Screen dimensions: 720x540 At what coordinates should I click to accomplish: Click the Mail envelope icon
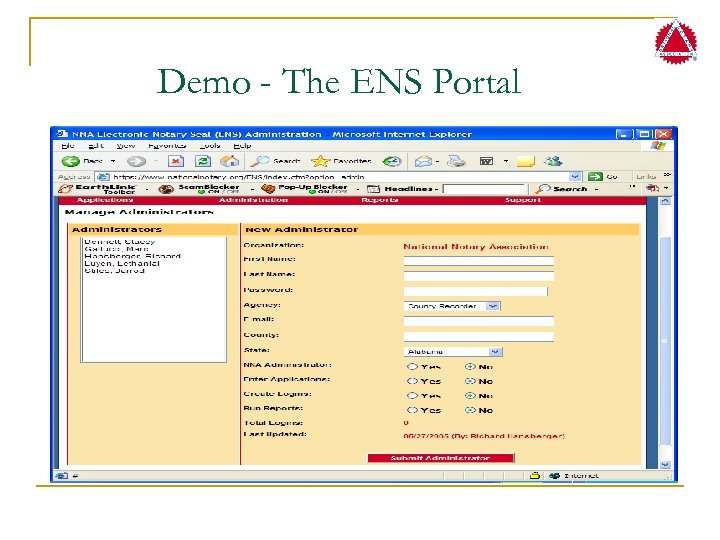click(x=423, y=161)
